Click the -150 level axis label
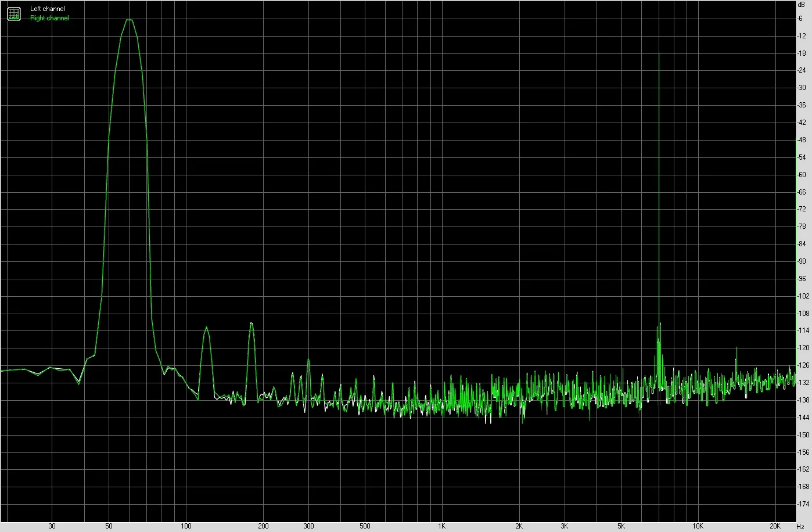The image size is (812, 532). point(803,434)
